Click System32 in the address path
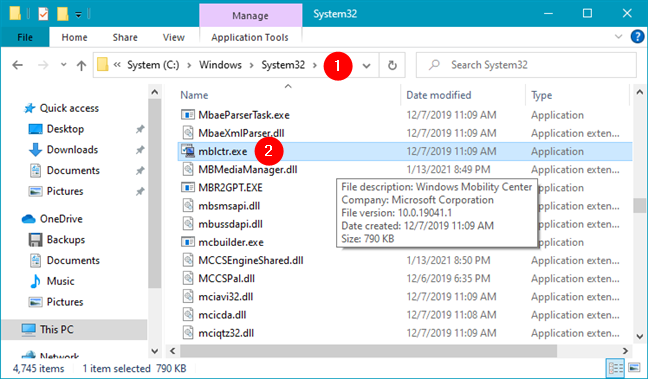 283,65
